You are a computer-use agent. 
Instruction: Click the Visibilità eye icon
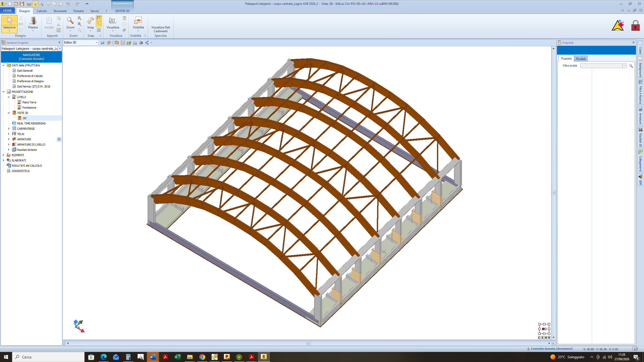[138, 21]
